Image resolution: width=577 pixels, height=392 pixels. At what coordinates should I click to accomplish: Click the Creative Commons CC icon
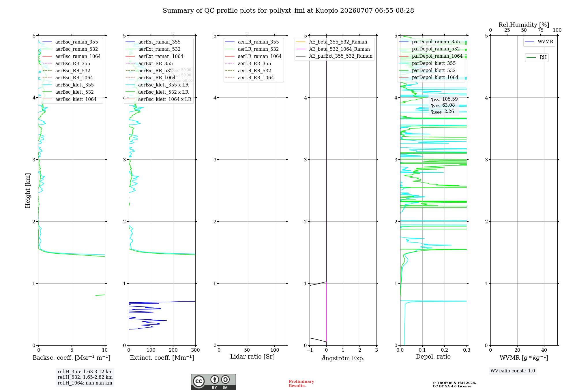point(199,381)
